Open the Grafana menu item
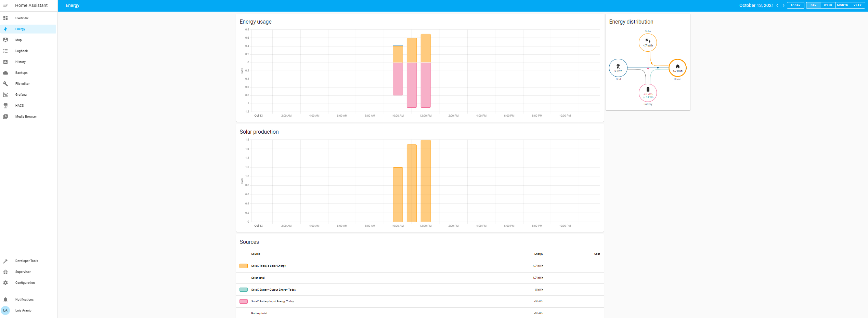 click(29, 95)
